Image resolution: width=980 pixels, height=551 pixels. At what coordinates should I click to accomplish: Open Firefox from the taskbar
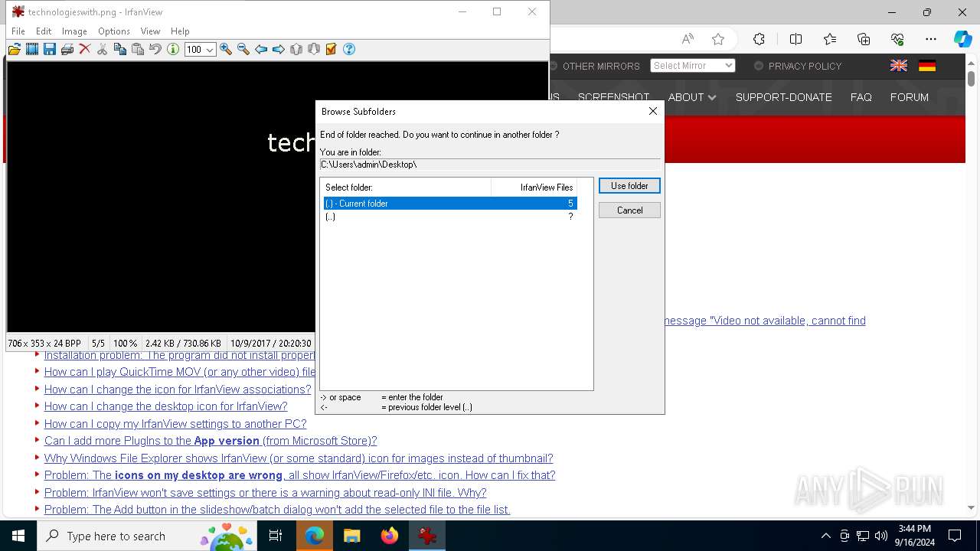click(x=390, y=536)
